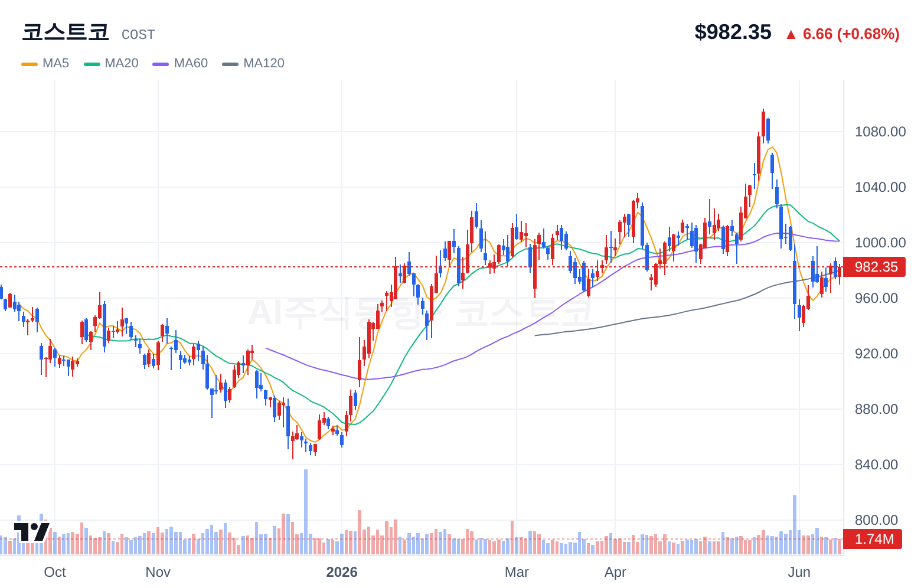This screenshot has width=921, height=588.
Task: Click the red up-arrow change indicator
Action: pos(791,35)
